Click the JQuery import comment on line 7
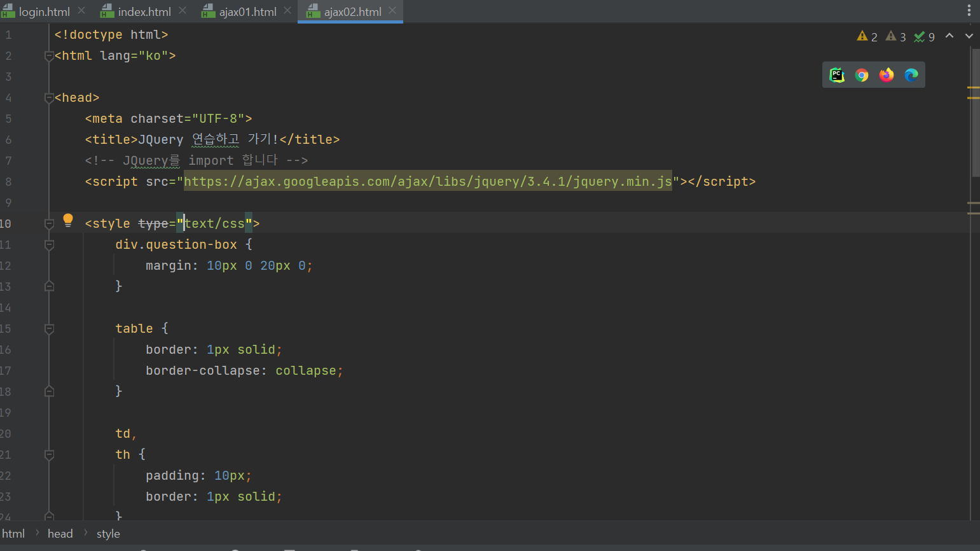980x551 pixels. tap(197, 160)
